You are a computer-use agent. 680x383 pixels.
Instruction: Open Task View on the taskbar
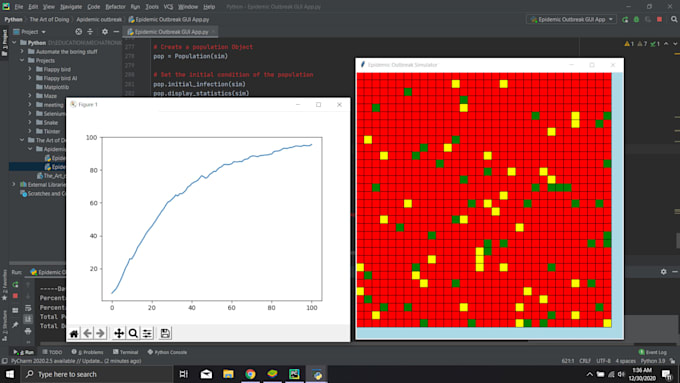tap(184, 374)
